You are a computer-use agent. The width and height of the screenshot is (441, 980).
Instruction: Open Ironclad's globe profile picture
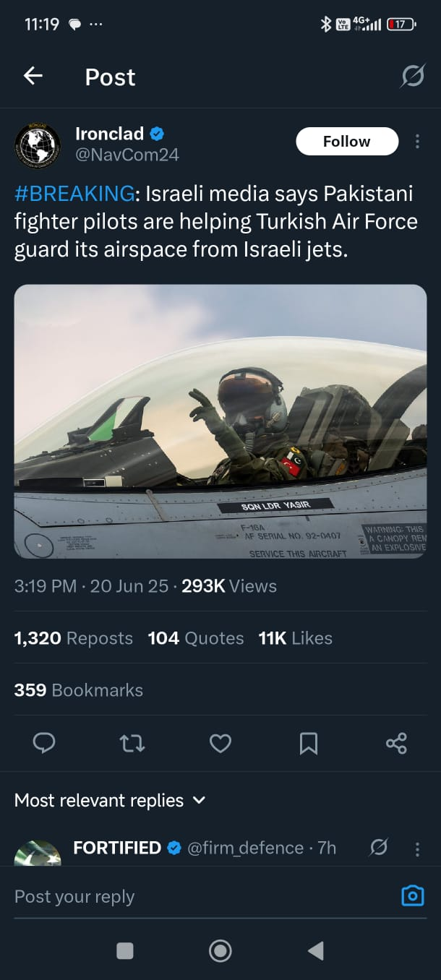38,145
